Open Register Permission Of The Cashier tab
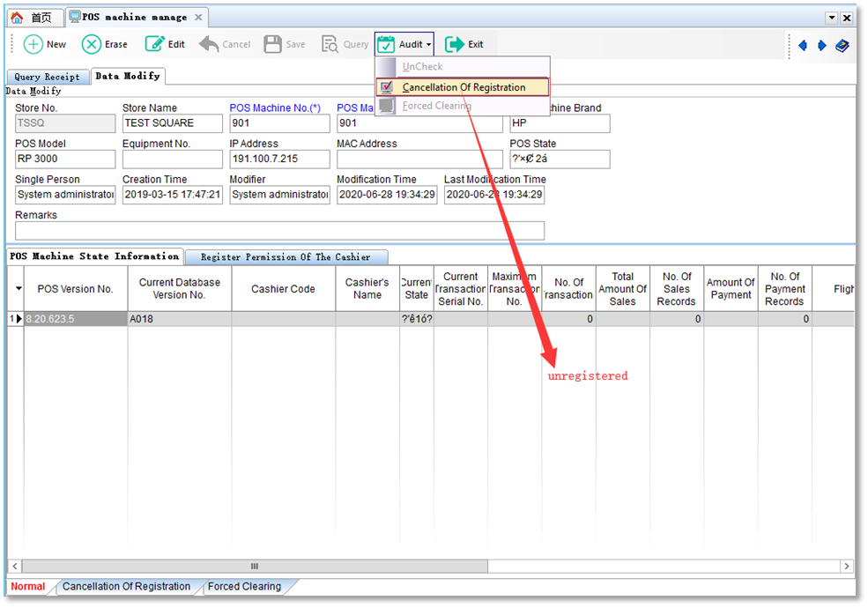 coord(286,257)
